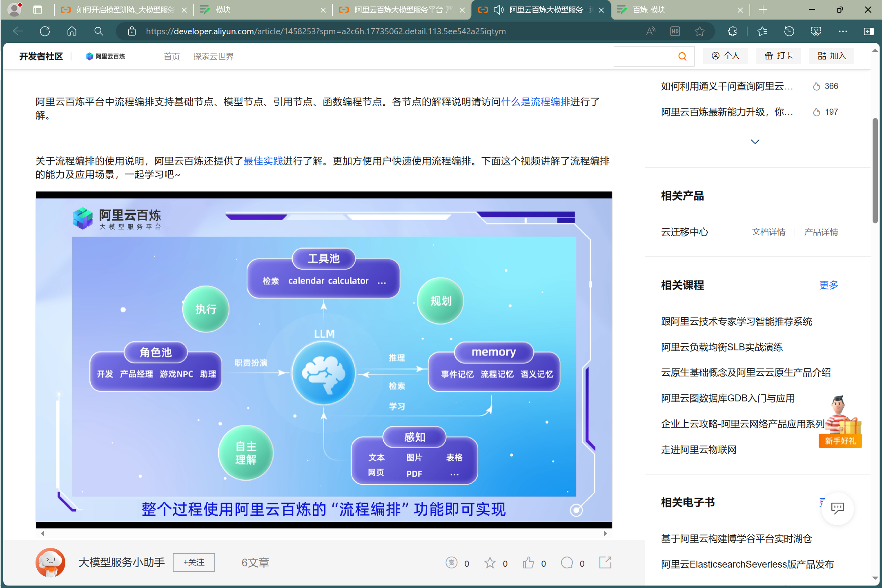This screenshot has width=882, height=588.
Task: Open a new browser tab
Action: pos(763,10)
